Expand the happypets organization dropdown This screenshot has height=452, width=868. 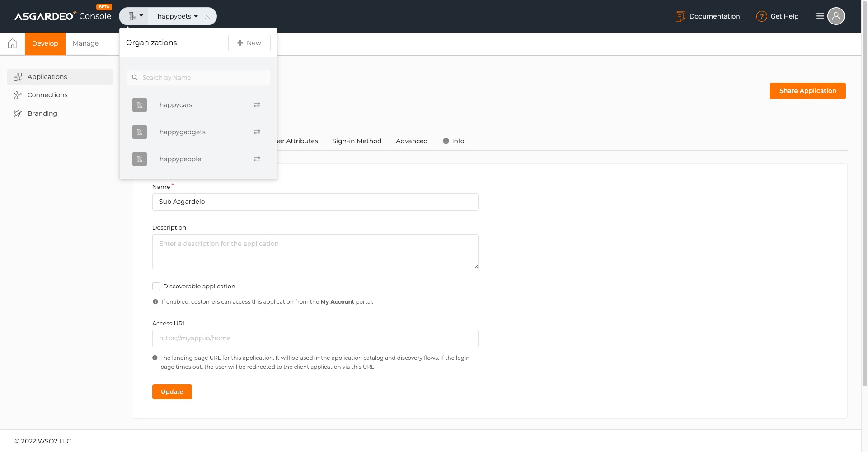click(x=178, y=16)
